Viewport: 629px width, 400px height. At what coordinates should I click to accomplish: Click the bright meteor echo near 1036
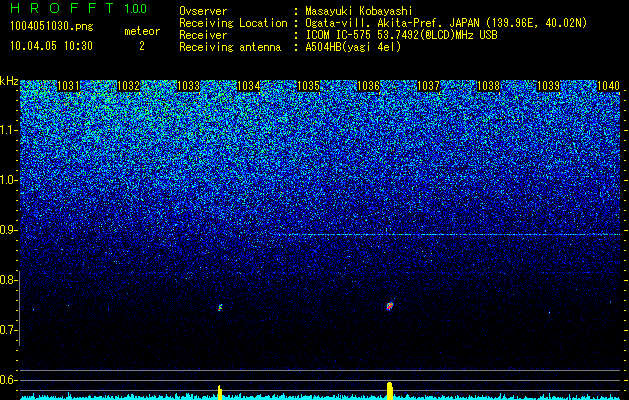(390, 306)
